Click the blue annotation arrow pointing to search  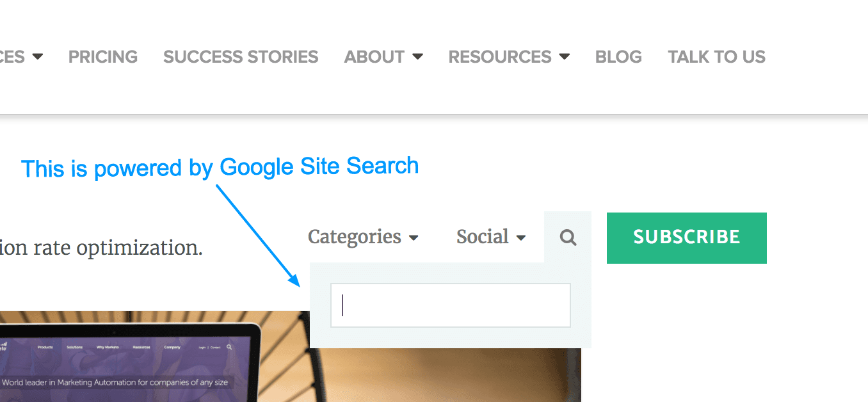click(x=258, y=235)
